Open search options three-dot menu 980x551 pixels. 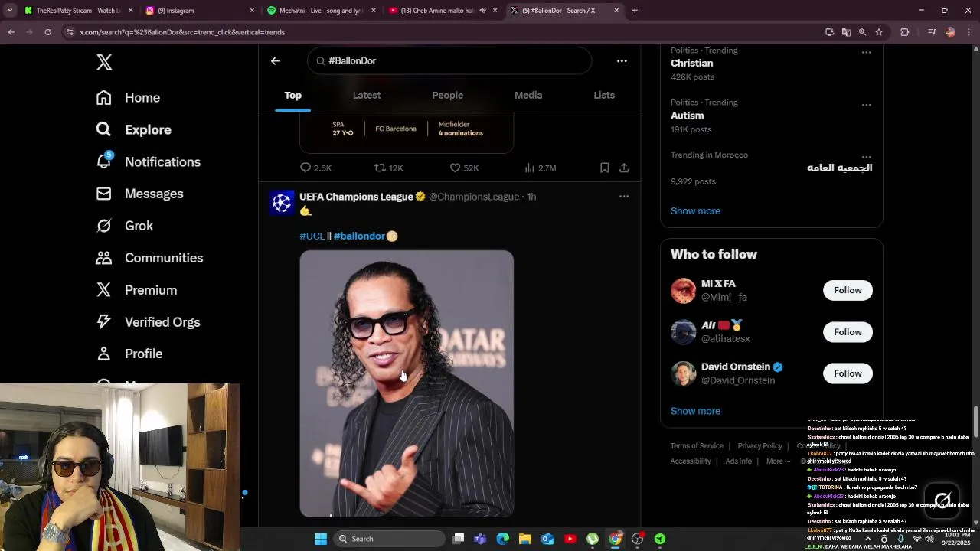[622, 60]
